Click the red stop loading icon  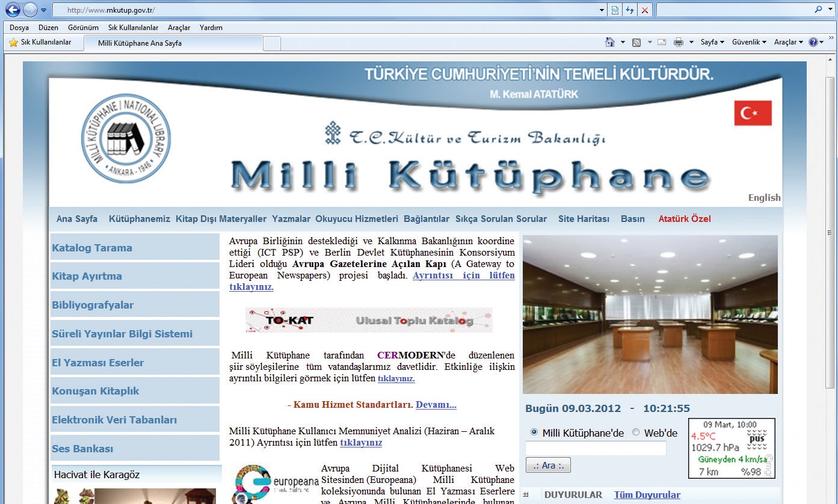[645, 10]
